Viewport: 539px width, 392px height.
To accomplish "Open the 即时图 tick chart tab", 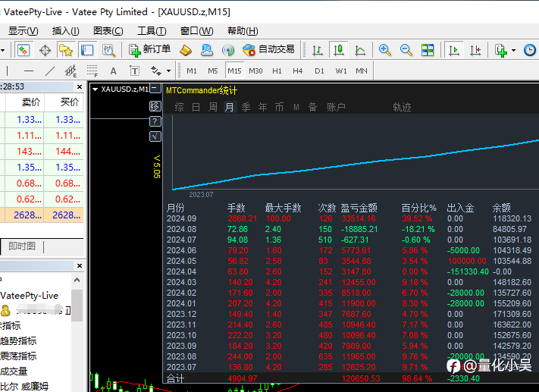I will coord(22,246).
